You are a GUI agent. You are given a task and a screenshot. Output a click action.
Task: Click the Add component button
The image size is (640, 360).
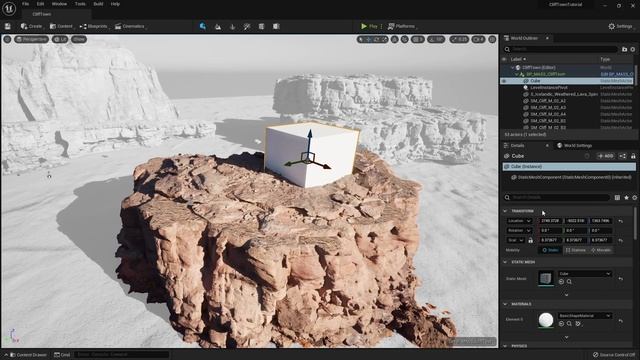606,156
